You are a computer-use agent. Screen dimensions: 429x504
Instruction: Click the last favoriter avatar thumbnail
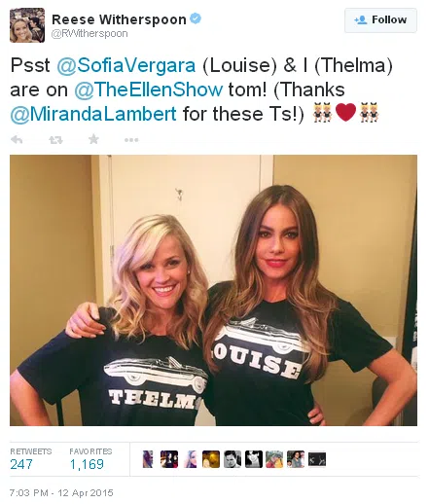(317, 459)
